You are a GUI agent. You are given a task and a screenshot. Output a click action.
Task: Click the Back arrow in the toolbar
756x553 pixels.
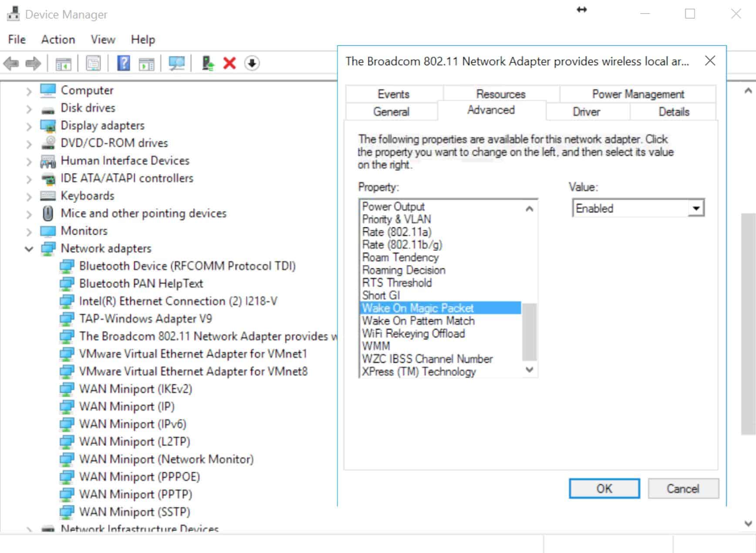click(11, 64)
